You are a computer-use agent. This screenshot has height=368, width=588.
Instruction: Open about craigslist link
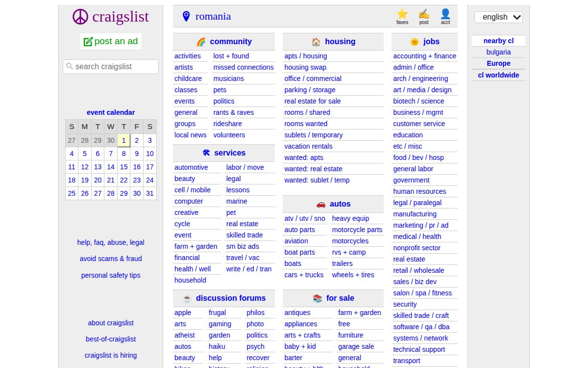click(x=111, y=323)
